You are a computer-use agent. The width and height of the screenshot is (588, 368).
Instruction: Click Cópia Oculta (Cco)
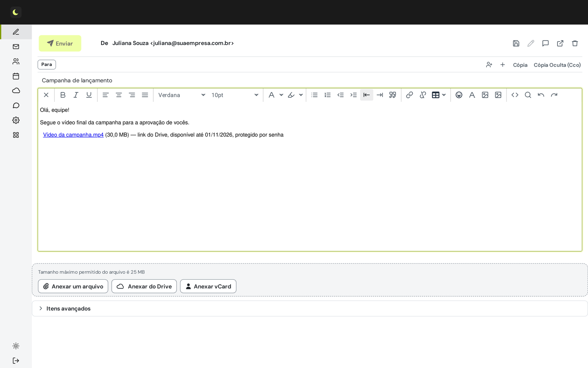click(557, 65)
